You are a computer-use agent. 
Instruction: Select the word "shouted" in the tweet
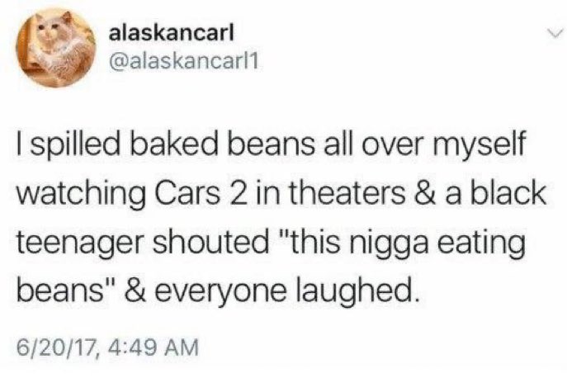[211, 241]
